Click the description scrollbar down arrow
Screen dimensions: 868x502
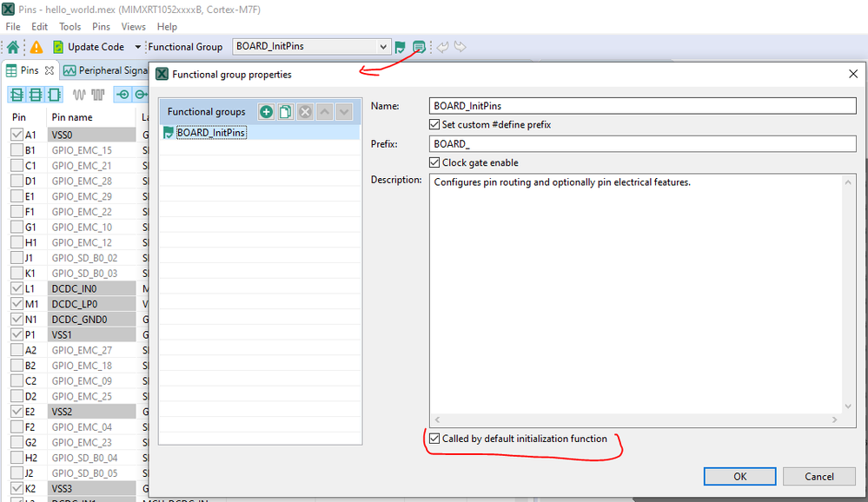click(848, 406)
